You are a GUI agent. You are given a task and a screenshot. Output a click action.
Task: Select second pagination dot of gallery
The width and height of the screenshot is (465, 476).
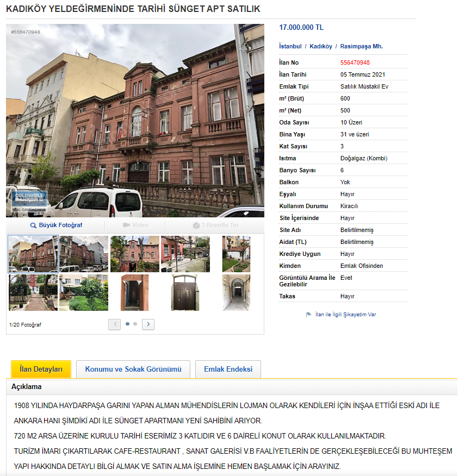(135, 324)
